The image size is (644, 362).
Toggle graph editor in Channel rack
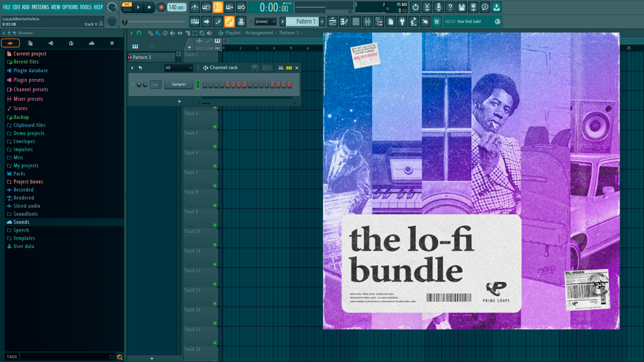point(281,68)
